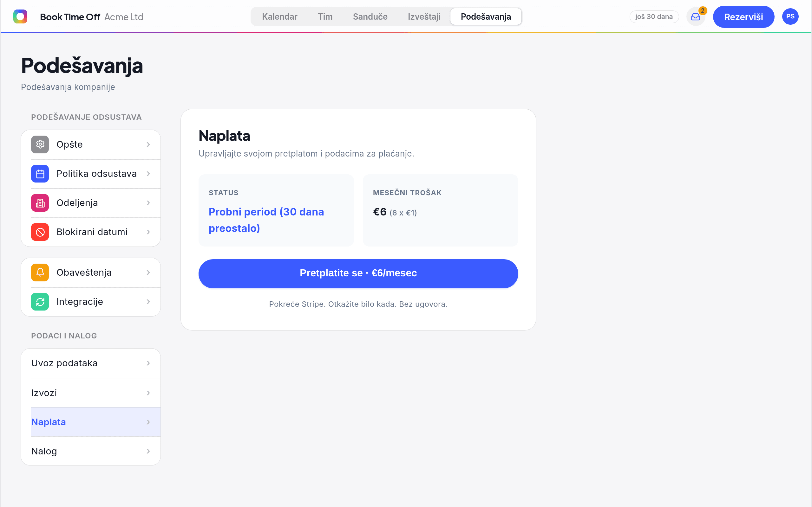Screen dimensions: 812x507
Task: Click the Rezerviši button
Action: (743, 17)
